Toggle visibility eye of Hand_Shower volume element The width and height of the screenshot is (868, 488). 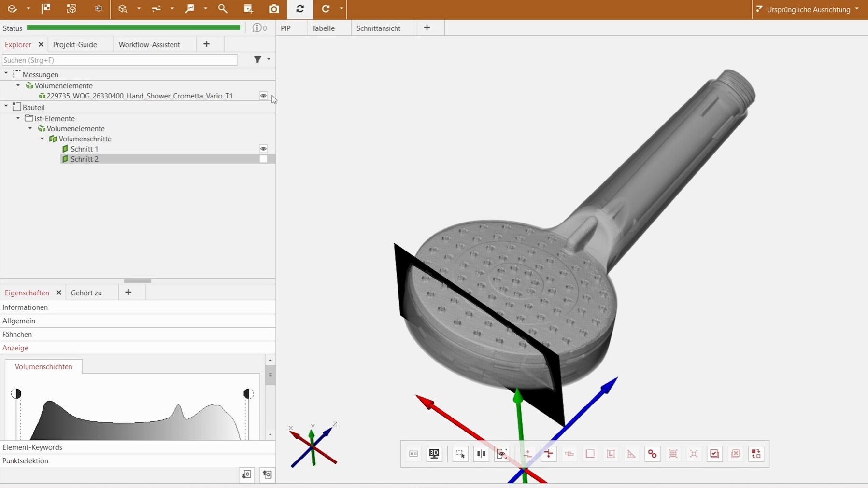[263, 96]
